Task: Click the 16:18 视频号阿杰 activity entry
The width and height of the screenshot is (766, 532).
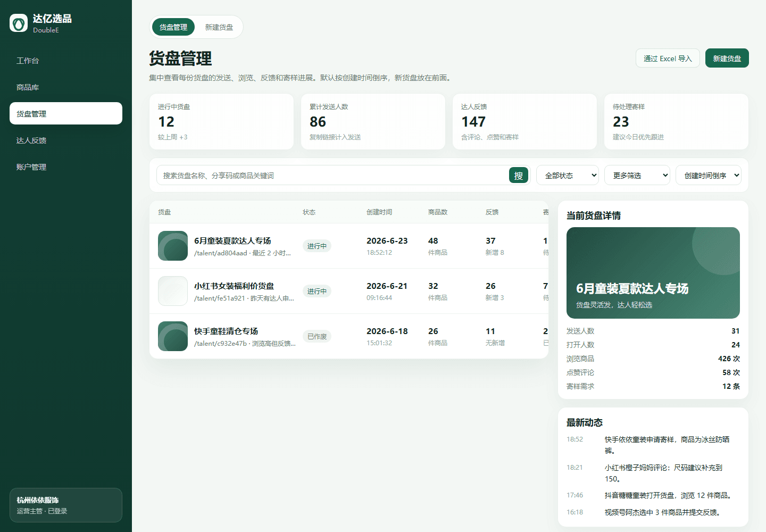Action: (x=653, y=512)
